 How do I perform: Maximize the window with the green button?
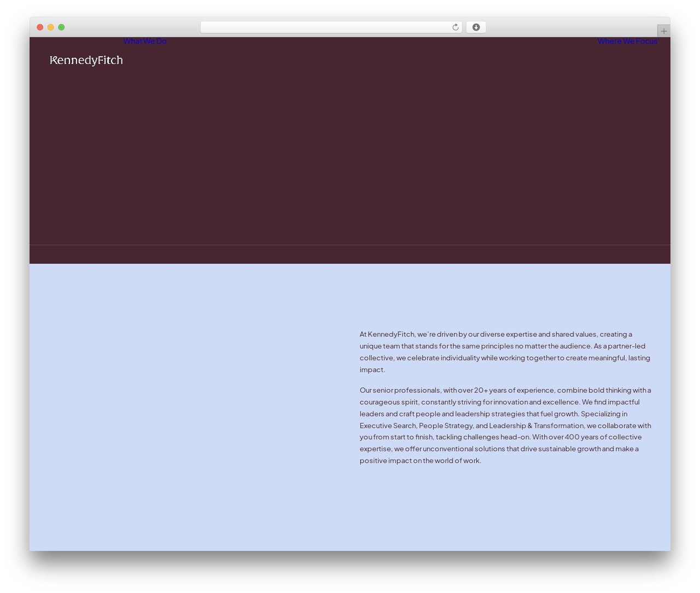tap(61, 27)
